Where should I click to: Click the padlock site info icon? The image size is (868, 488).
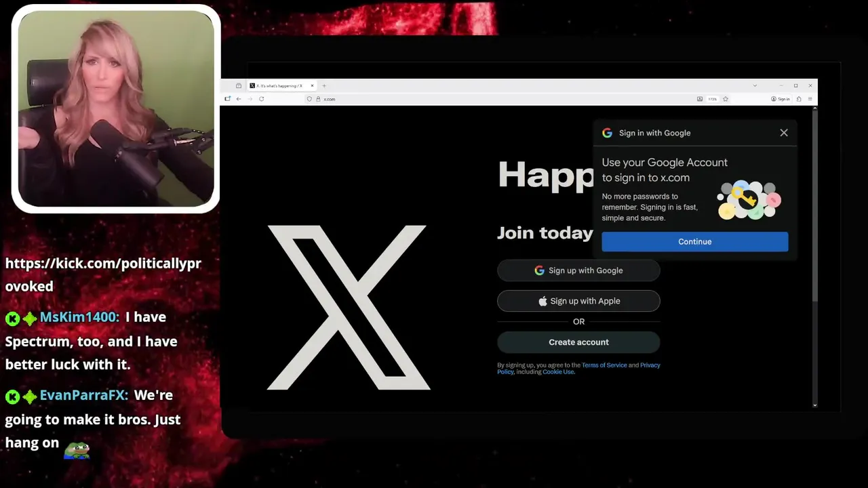317,99
